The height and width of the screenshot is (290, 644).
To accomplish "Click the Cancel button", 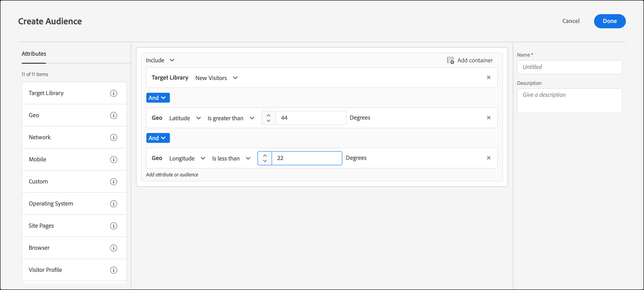I will pyautogui.click(x=571, y=21).
